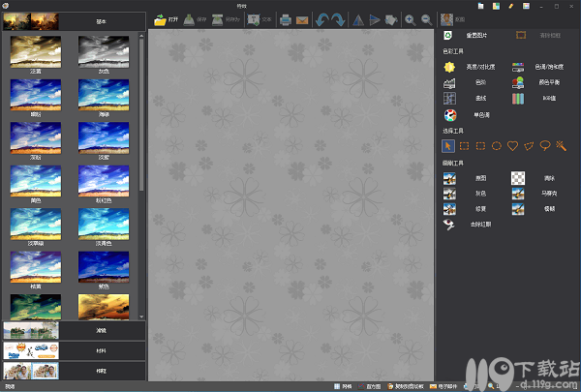Screen dimensions: 581x392
Task: Pick the ellipse selection tool
Action: [x=497, y=146]
